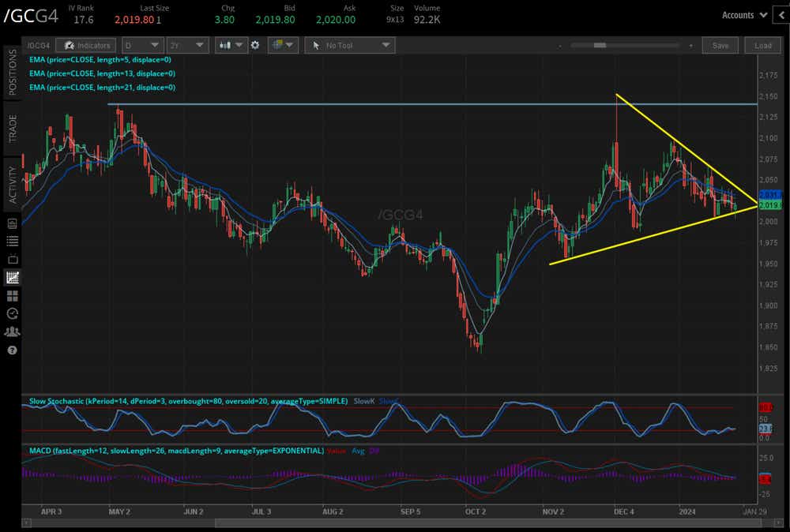Open the candlestick chart style dropdown
The height and width of the screenshot is (532, 790).
click(x=231, y=45)
